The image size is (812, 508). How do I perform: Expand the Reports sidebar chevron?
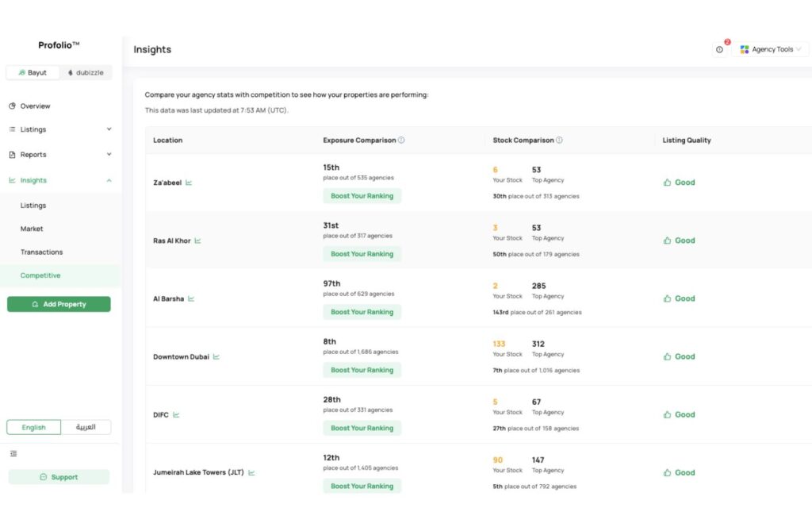coord(109,154)
